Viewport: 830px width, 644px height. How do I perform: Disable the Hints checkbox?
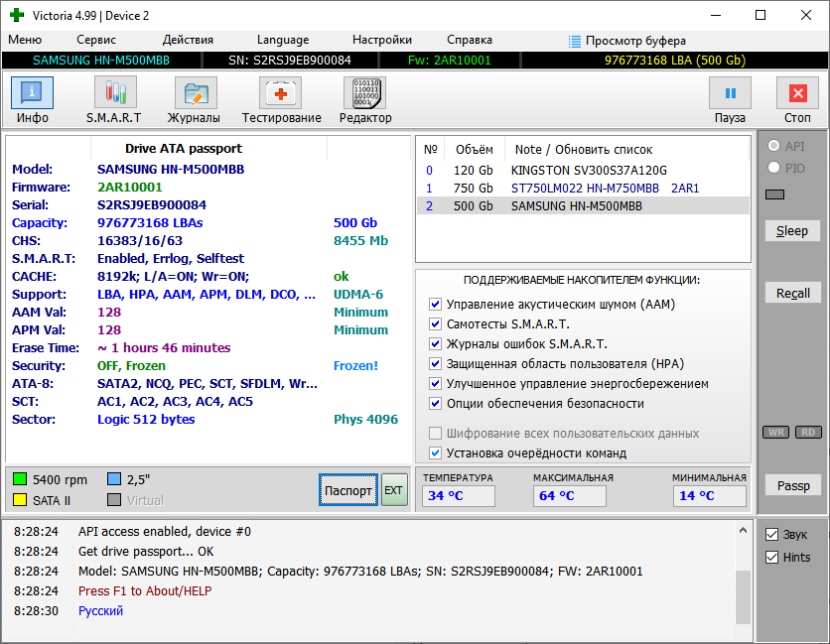[x=771, y=558]
